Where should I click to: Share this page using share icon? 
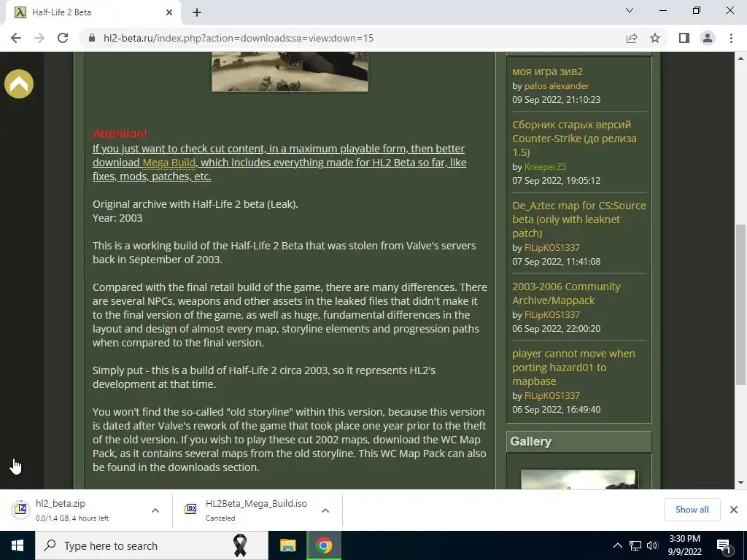(x=632, y=38)
